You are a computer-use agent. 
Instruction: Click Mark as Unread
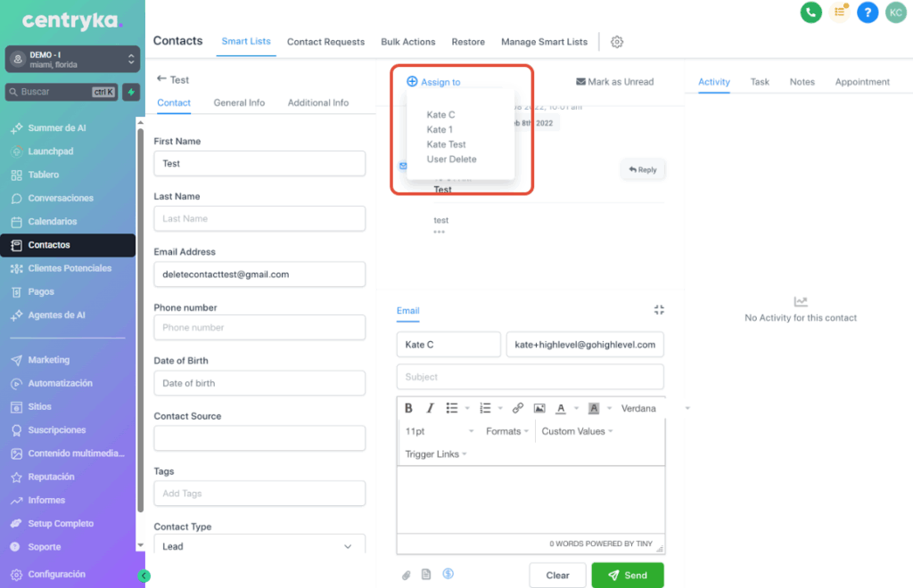615,82
